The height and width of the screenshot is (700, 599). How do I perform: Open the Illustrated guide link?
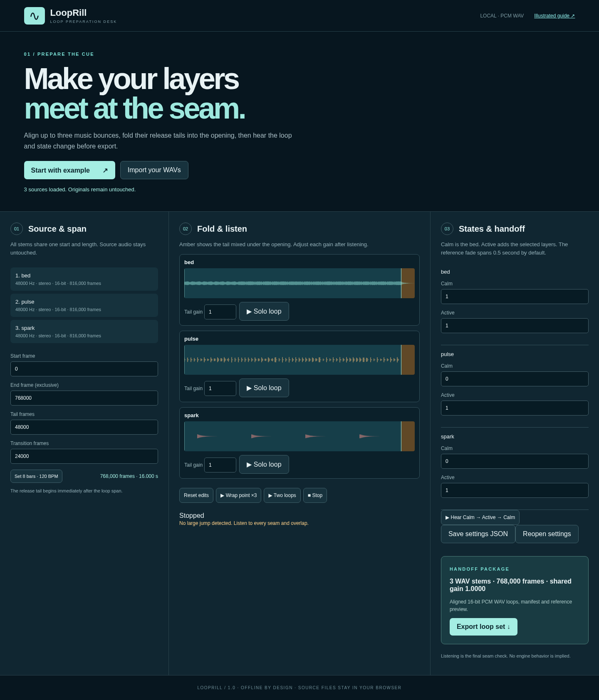click(x=554, y=16)
